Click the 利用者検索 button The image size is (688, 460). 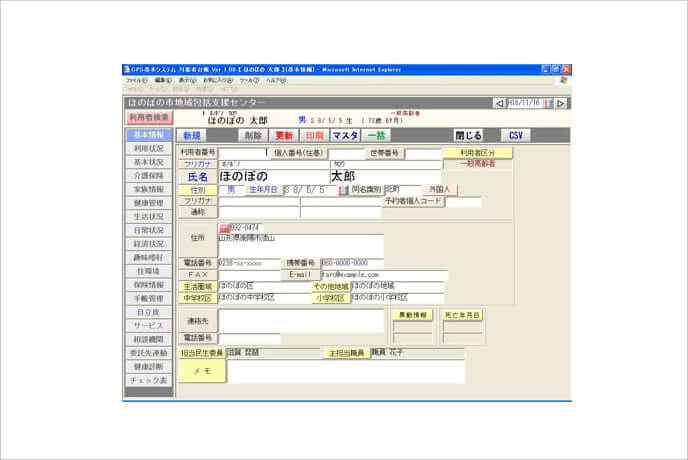149,117
